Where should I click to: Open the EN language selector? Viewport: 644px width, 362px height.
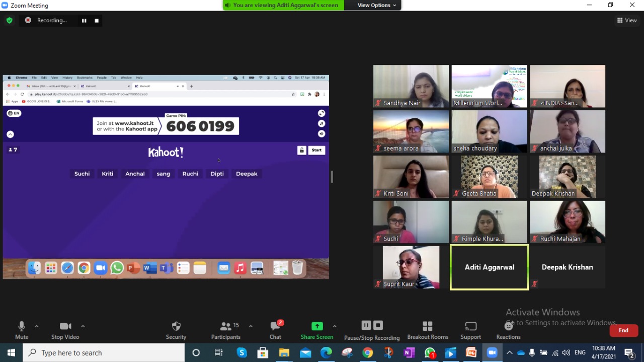14,113
